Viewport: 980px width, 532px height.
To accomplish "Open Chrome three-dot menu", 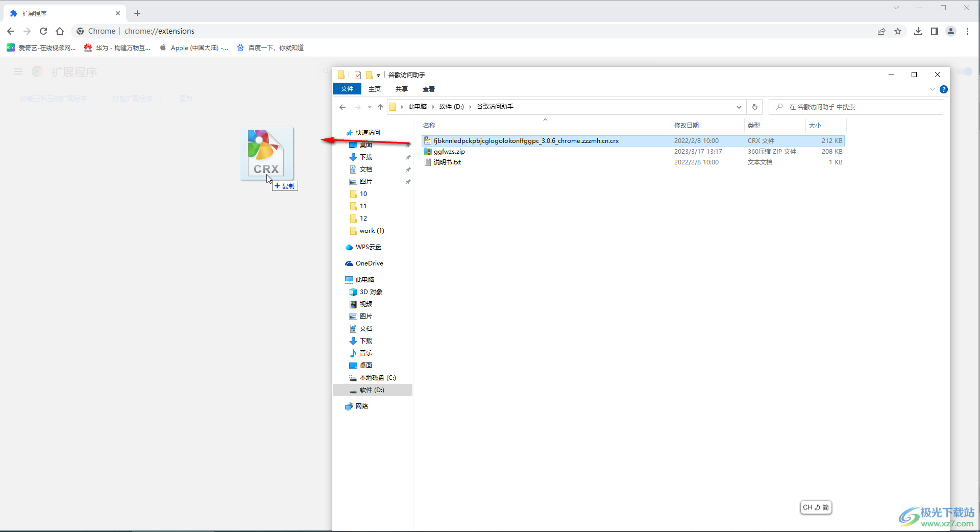I will tap(967, 31).
